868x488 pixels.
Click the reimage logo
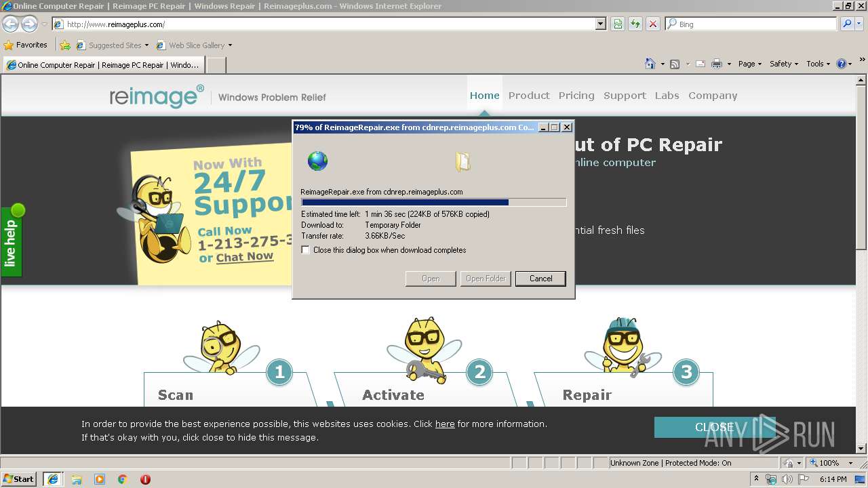coord(157,96)
